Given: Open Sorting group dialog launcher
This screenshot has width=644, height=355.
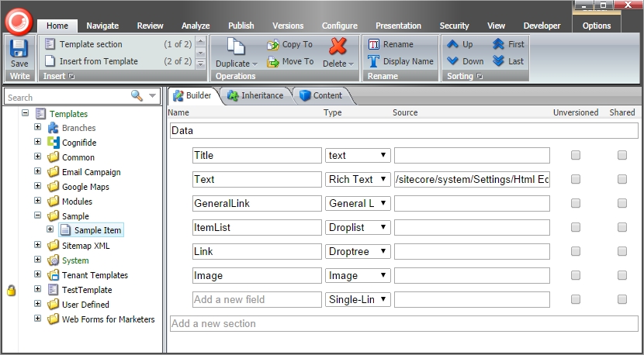Looking at the screenshot, I should point(480,76).
